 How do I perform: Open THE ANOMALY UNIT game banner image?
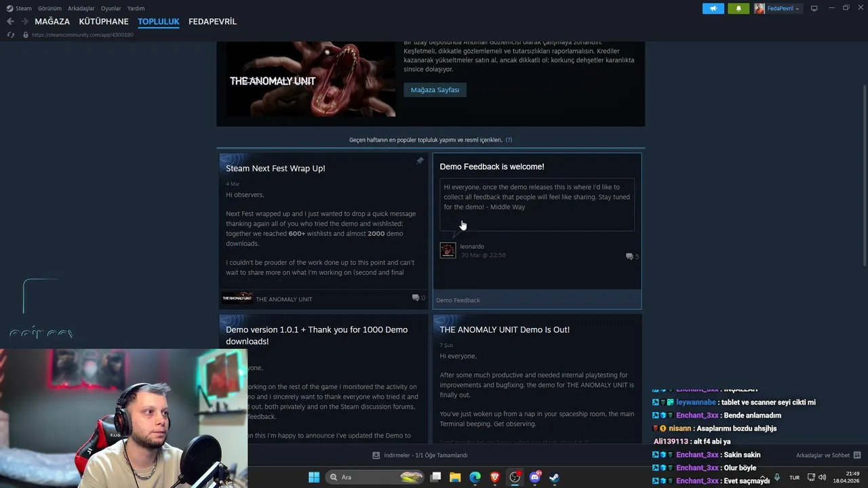coord(311,79)
